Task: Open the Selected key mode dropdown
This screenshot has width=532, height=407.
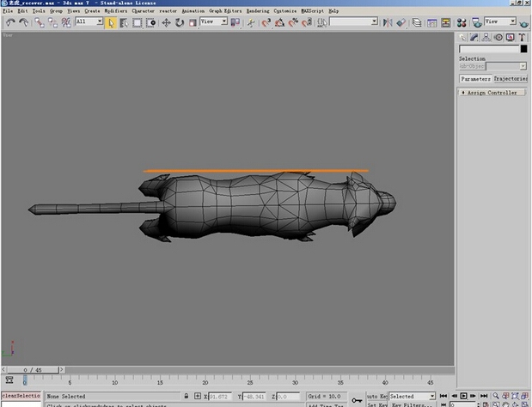Action: pos(412,396)
